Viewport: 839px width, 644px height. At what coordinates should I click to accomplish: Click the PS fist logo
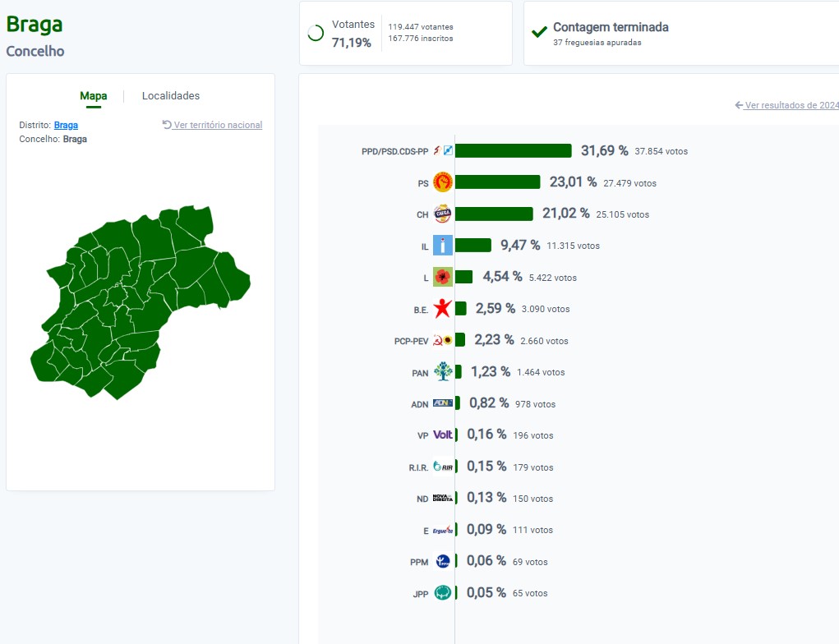pos(443,182)
